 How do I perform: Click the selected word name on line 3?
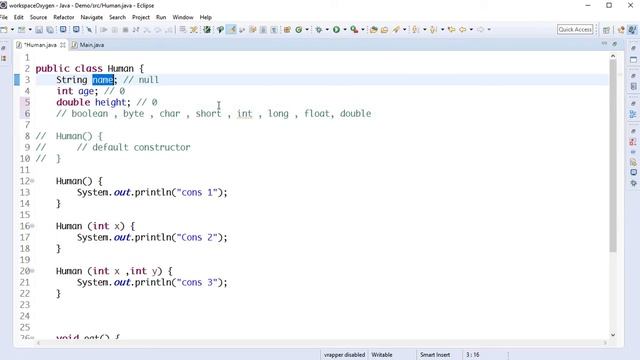click(x=102, y=80)
